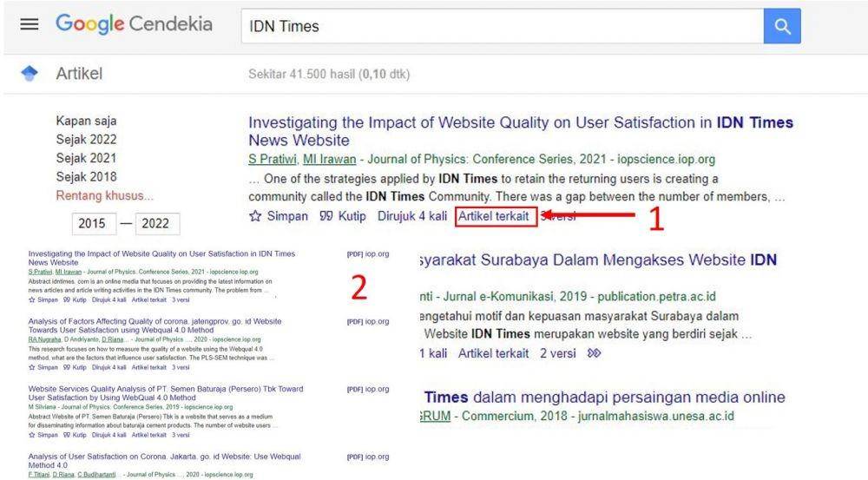868x480 pixels.
Task: Click quote icon in inset Semen Baturaja result row
Action: tap(67, 435)
